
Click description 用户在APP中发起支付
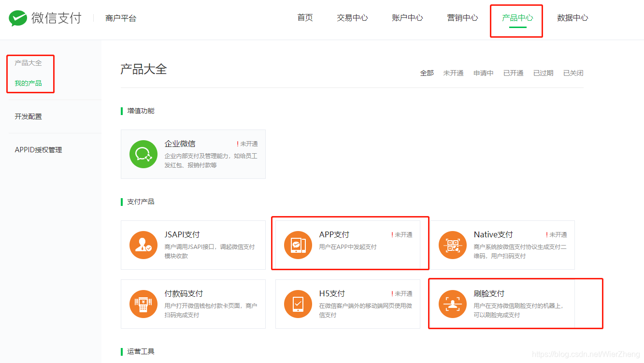pyautogui.click(x=348, y=247)
